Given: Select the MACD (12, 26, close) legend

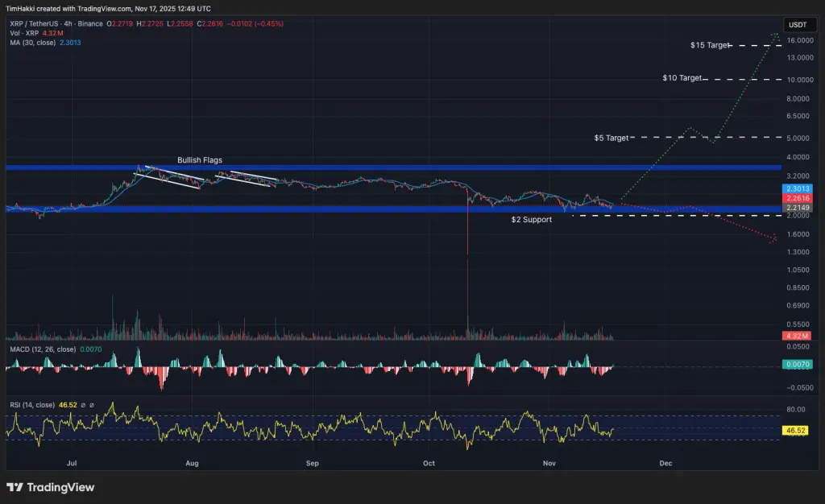Looking at the screenshot, I should click(x=43, y=349).
